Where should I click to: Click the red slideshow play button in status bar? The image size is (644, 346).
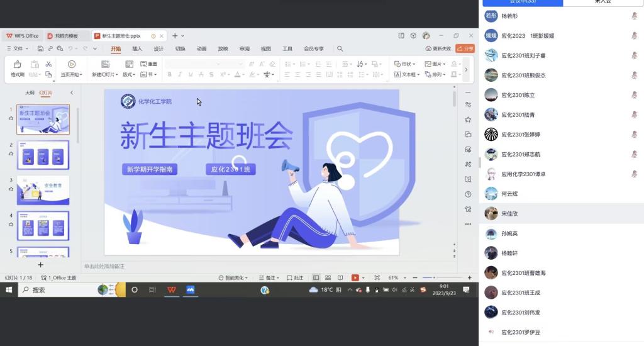tap(355, 277)
